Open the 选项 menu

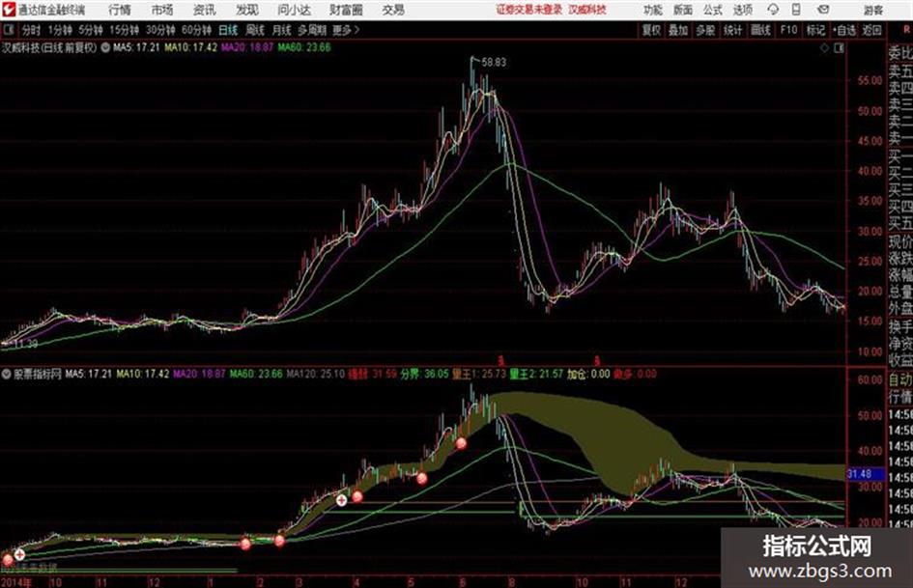(742, 10)
